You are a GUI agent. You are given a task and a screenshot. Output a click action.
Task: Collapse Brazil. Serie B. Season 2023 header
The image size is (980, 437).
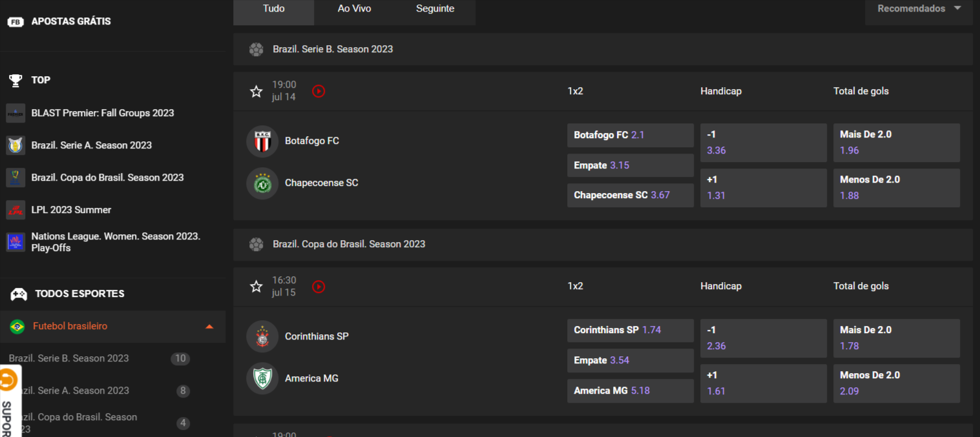click(603, 49)
